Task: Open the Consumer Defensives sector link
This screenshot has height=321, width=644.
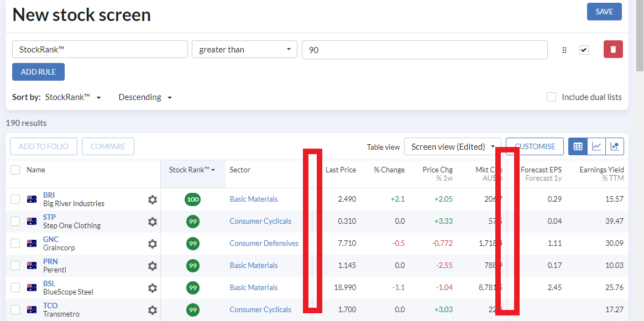Action: pos(264,244)
